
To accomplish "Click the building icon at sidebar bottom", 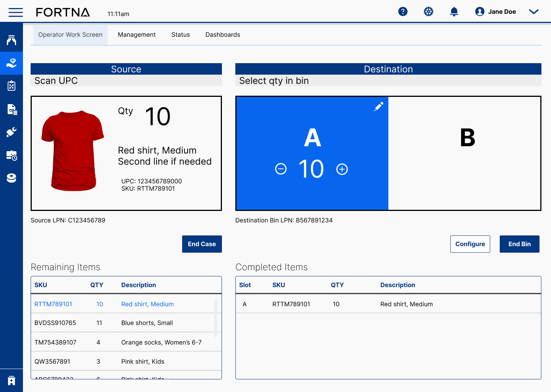I will click(11, 381).
